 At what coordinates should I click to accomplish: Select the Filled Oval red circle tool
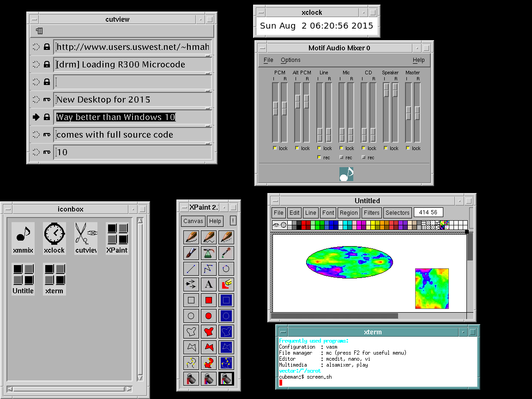coord(209,316)
